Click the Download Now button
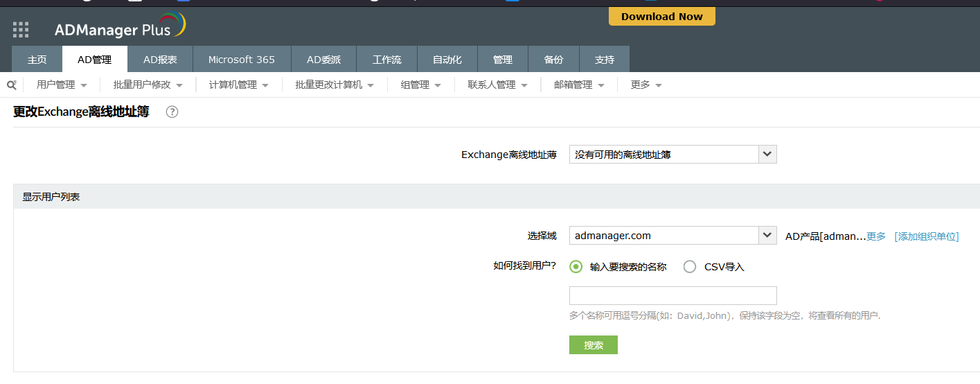 662,17
